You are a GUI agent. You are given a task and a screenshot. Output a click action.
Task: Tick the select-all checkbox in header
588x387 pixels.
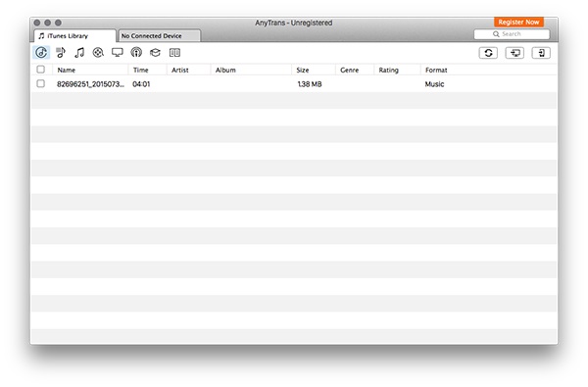coord(40,70)
